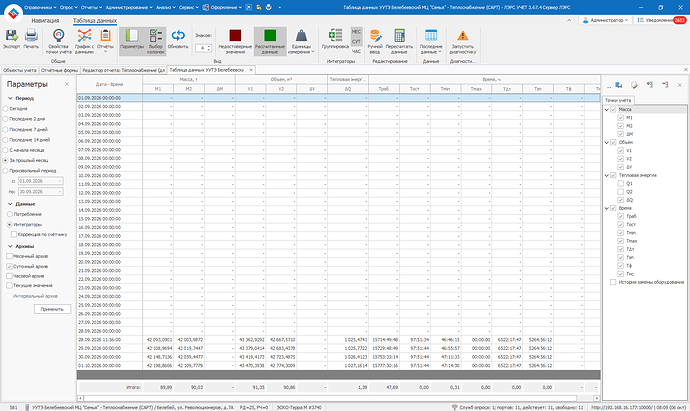Open Отчёты dropdown in ribbon
This screenshot has width=690, height=411.
click(105, 41)
